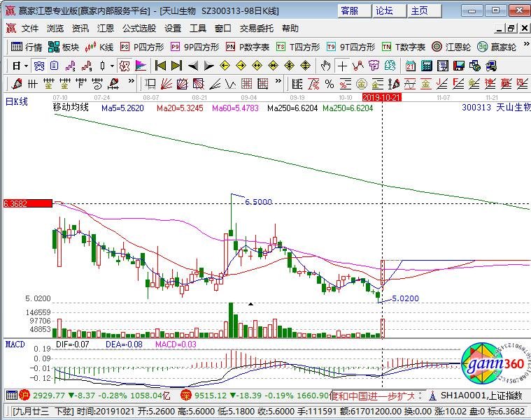This screenshot has width=531, height=420.
Task: Click the floppy disk save icon
Action: pos(459,66)
